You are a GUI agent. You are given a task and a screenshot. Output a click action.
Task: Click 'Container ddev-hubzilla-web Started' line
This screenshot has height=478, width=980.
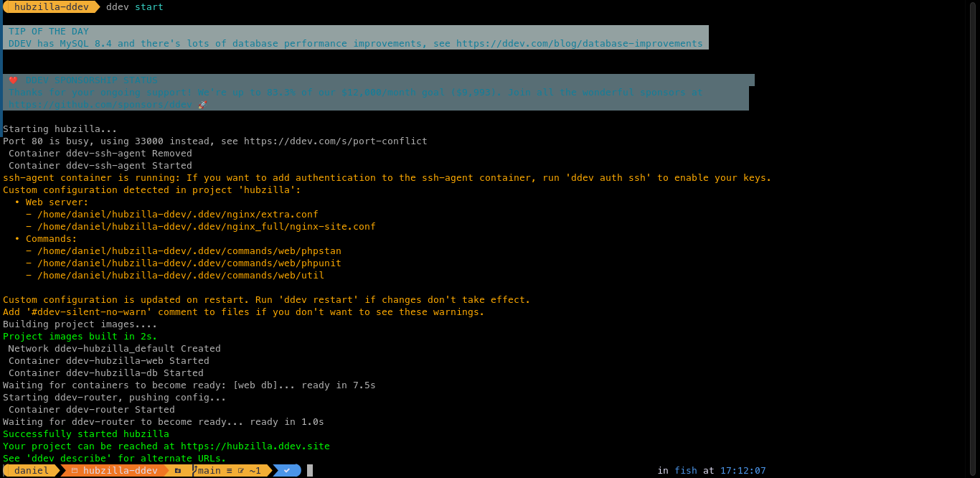point(109,361)
